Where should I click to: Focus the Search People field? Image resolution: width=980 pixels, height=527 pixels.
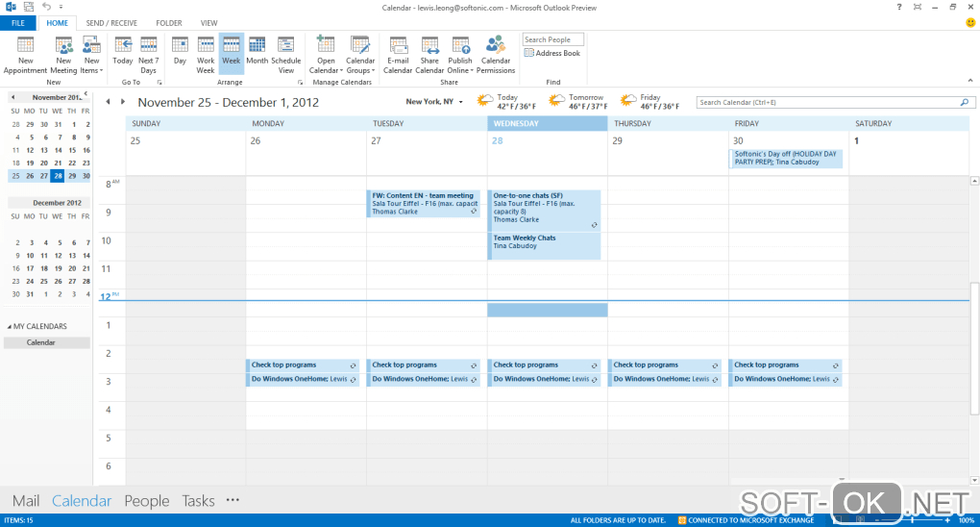[552, 39]
